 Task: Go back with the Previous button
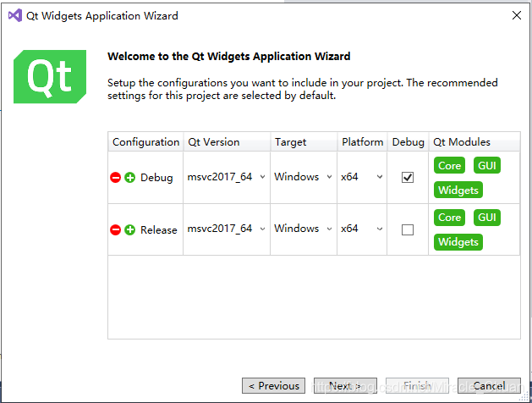(273, 386)
